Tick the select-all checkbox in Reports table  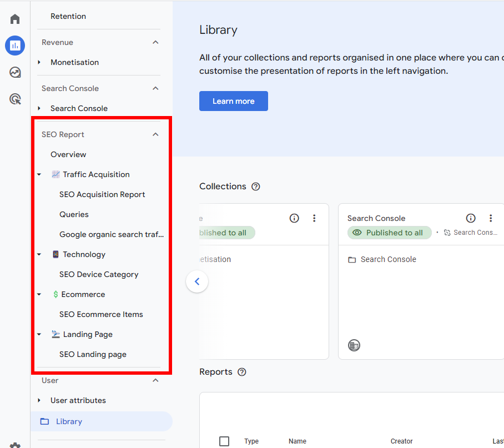pyautogui.click(x=224, y=441)
